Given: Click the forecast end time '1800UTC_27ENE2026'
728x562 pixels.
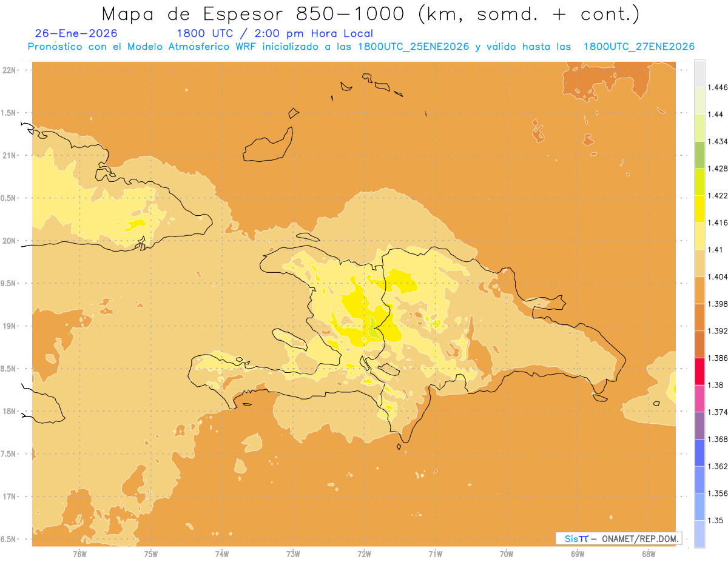Looking at the screenshot, I should tap(639, 47).
